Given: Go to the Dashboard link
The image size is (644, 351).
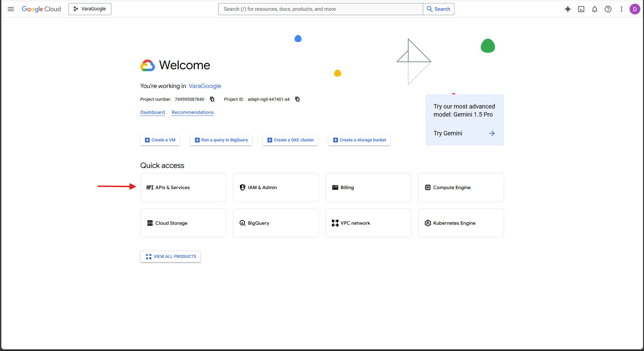Looking at the screenshot, I should pos(152,112).
